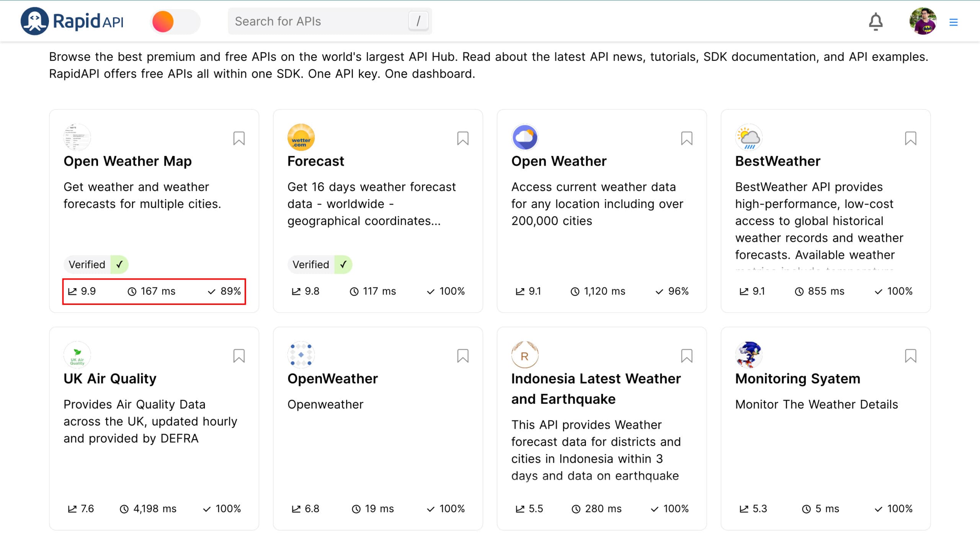980x537 pixels.
Task: Click the UK Air Quality leaf logo
Action: coord(77,355)
